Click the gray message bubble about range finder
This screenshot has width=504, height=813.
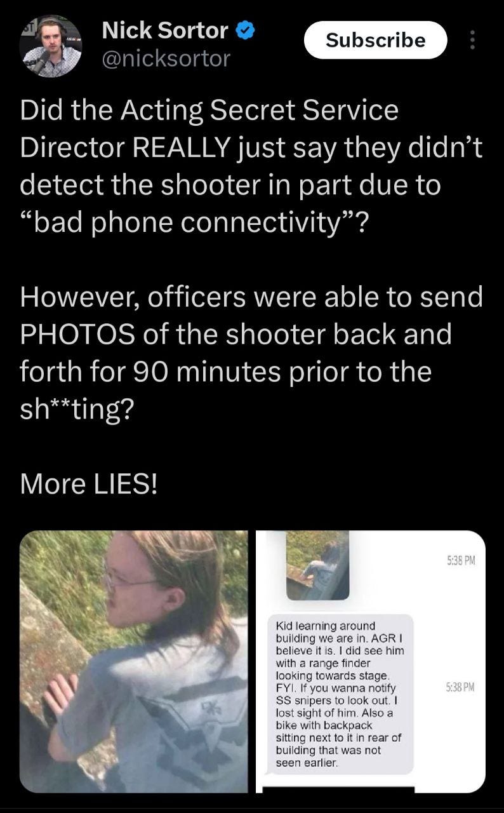(340, 694)
